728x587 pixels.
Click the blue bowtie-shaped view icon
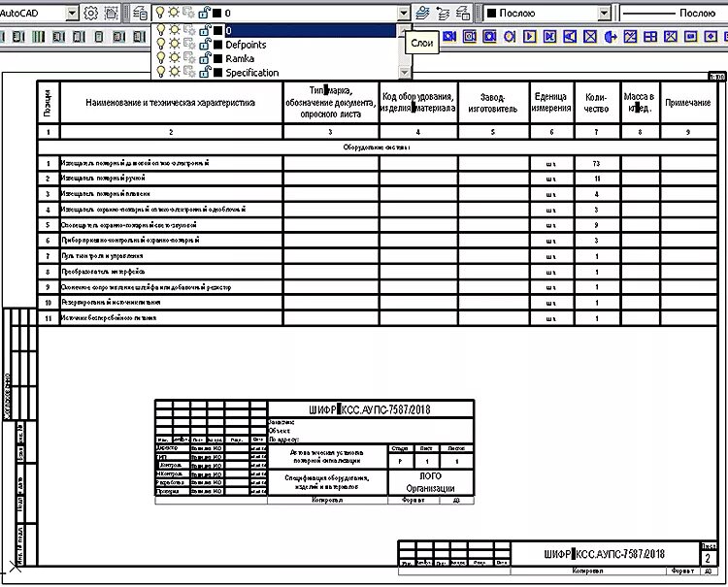(x=549, y=36)
